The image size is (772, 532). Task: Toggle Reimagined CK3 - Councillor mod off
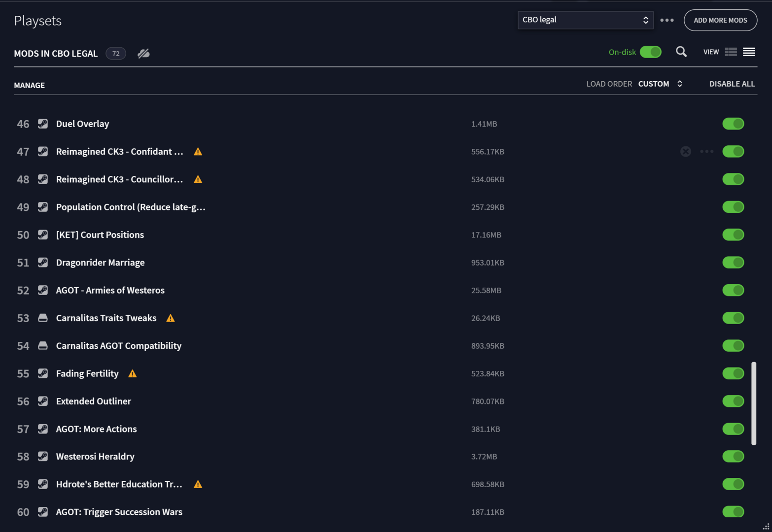(x=733, y=179)
